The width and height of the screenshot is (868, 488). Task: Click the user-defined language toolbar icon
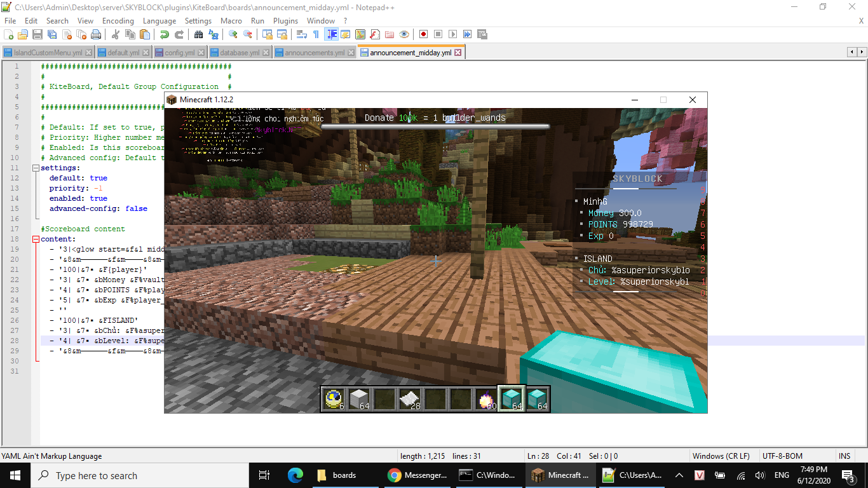[x=346, y=34]
